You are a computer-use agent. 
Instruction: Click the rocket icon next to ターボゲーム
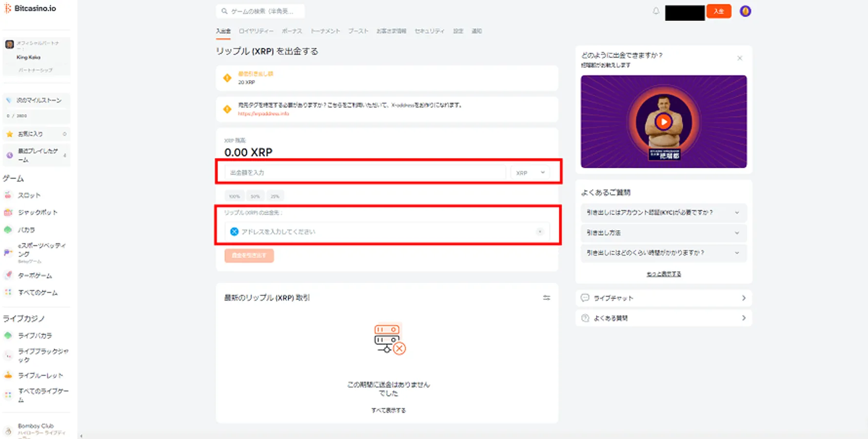pos(8,275)
